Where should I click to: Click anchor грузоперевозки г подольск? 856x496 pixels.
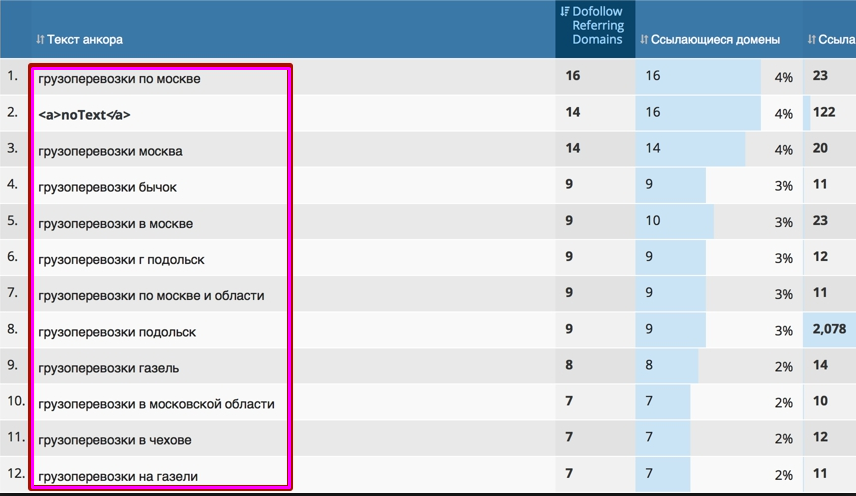coord(121,259)
